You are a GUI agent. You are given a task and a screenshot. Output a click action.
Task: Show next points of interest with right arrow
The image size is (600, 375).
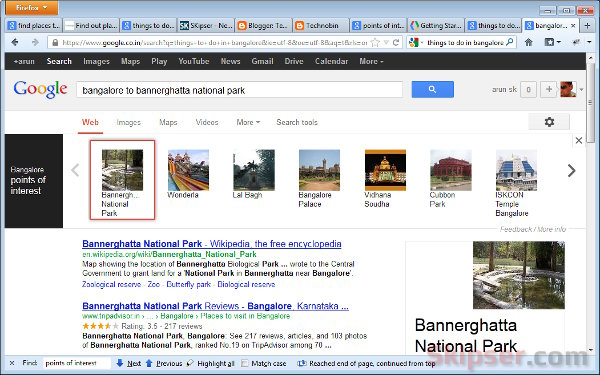(x=571, y=170)
